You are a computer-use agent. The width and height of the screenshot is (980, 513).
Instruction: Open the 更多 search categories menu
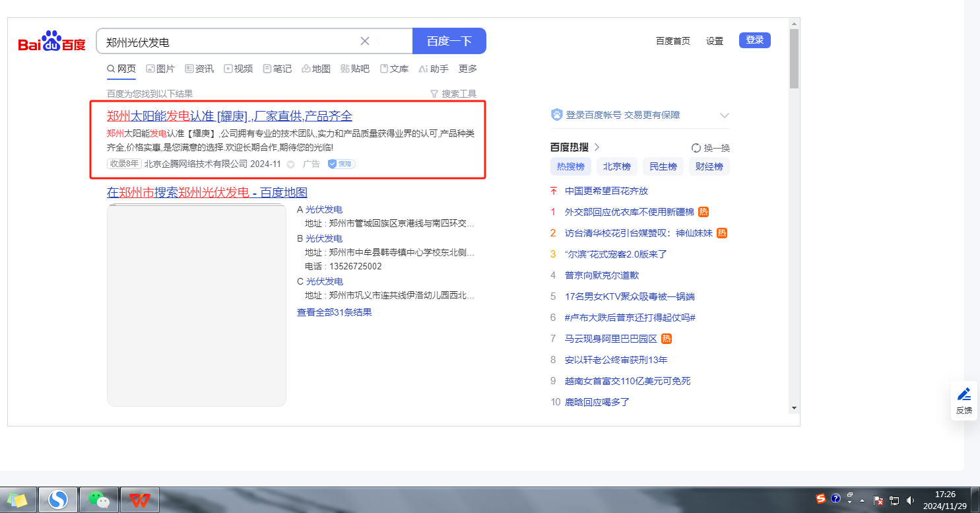pos(467,69)
